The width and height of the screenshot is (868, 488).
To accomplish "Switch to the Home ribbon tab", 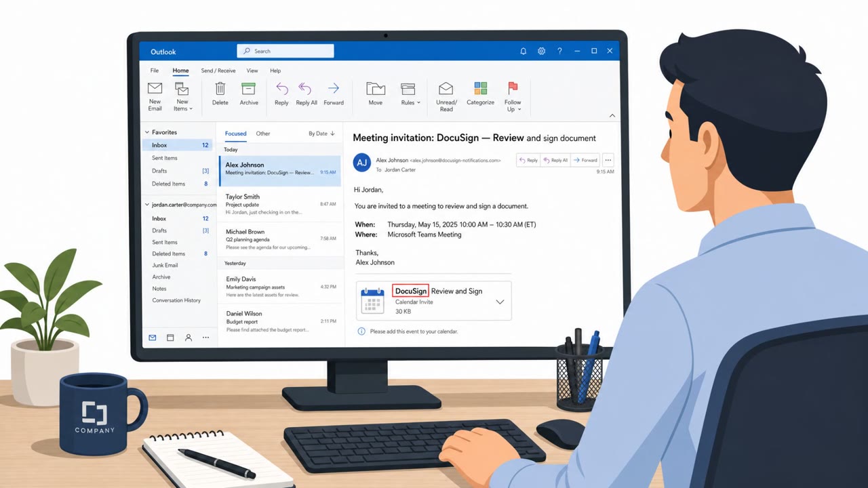I will [x=180, y=70].
